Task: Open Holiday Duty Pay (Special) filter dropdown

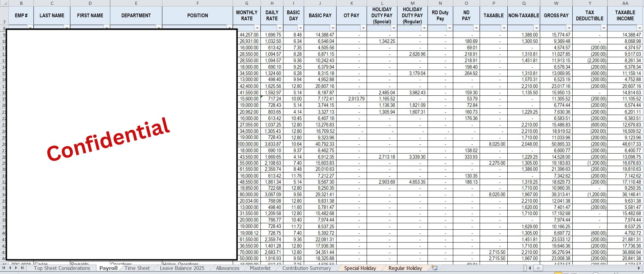Action: click(x=394, y=28)
